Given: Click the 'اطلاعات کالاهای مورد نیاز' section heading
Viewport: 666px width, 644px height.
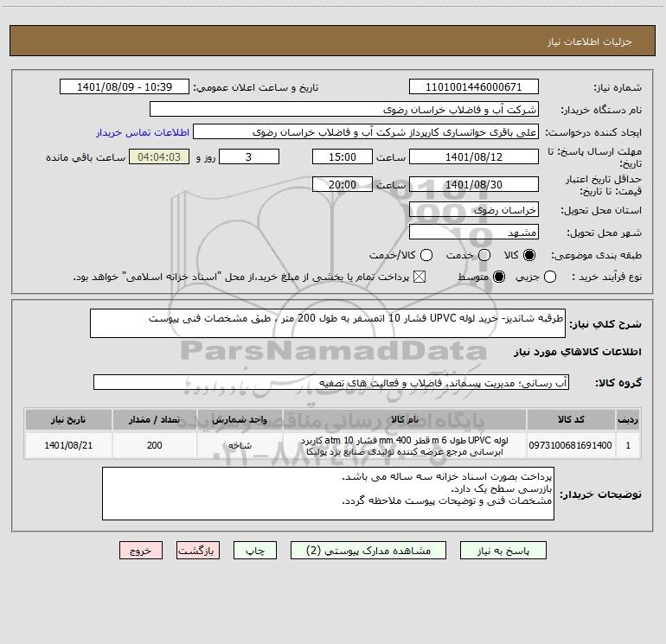Looking at the screenshot, I should tap(577, 352).
